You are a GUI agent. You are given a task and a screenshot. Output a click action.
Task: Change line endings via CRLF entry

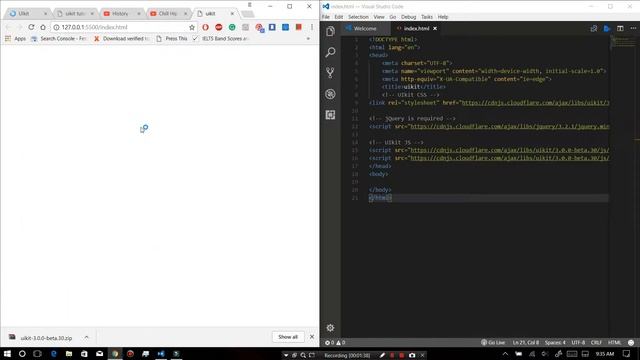596,342
